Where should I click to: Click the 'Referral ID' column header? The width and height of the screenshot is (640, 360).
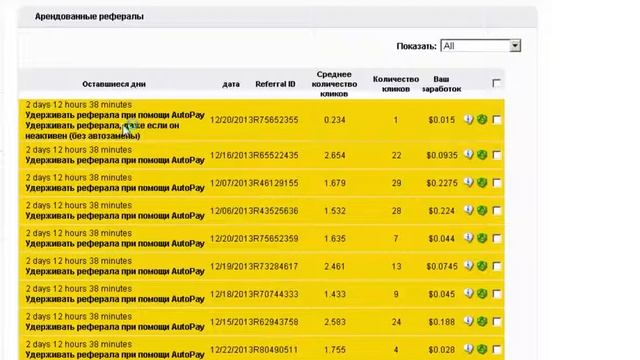coord(275,84)
